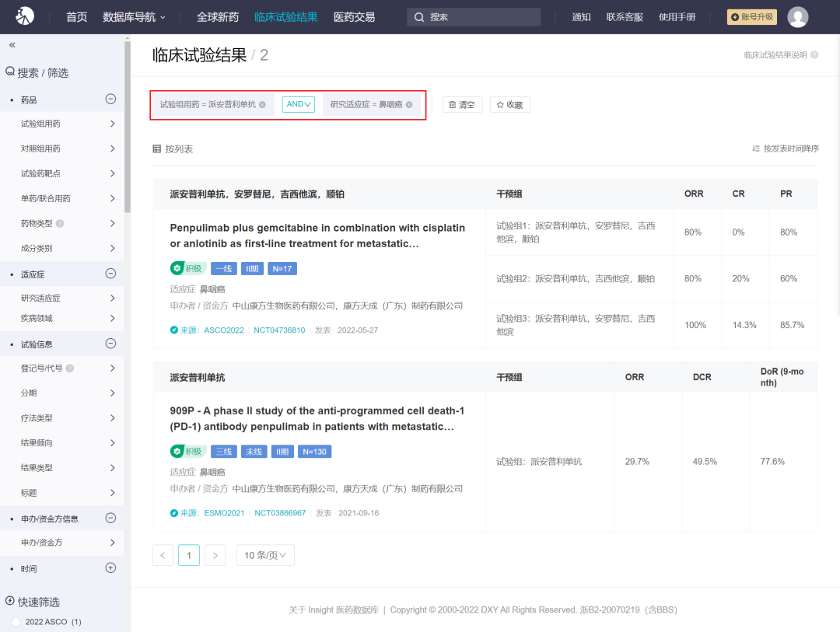Click the help icon beside 临床试验结果说明
This screenshot has height=632, width=840.
point(814,55)
